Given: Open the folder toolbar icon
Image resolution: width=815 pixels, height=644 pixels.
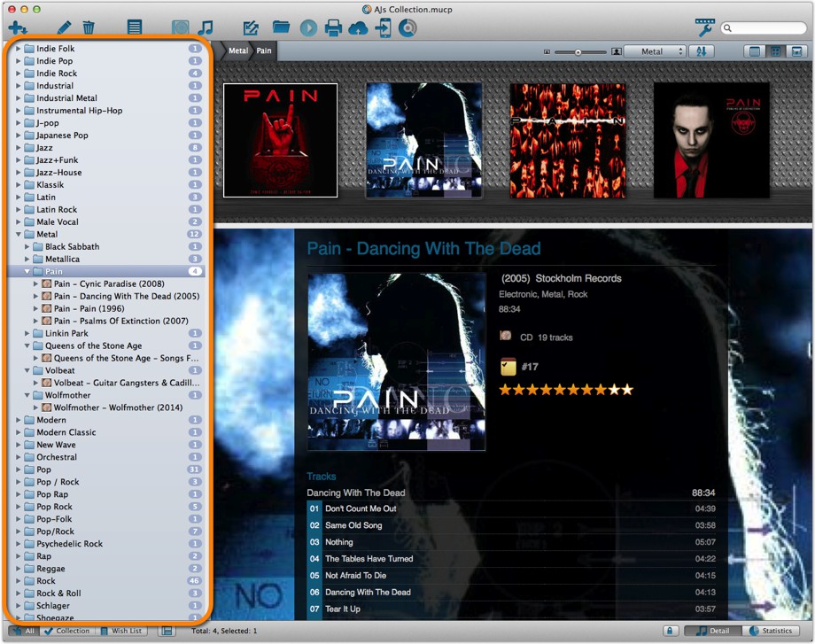Looking at the screenshot, I should point(281,27).
